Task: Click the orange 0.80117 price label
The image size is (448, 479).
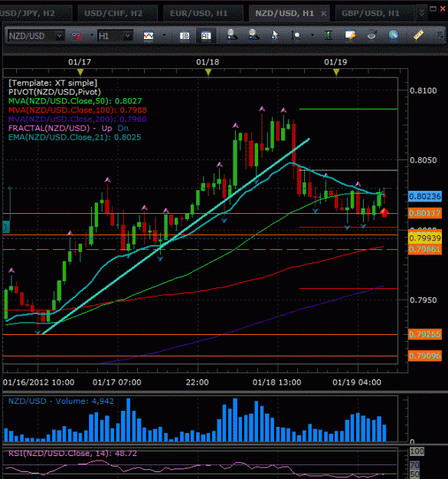Action: point(425,213)
